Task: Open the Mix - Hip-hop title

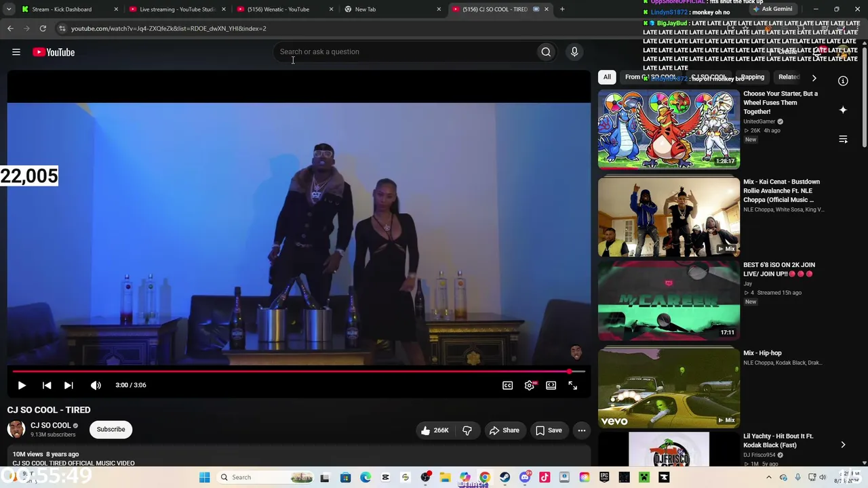Action: (x=762, y=353)
